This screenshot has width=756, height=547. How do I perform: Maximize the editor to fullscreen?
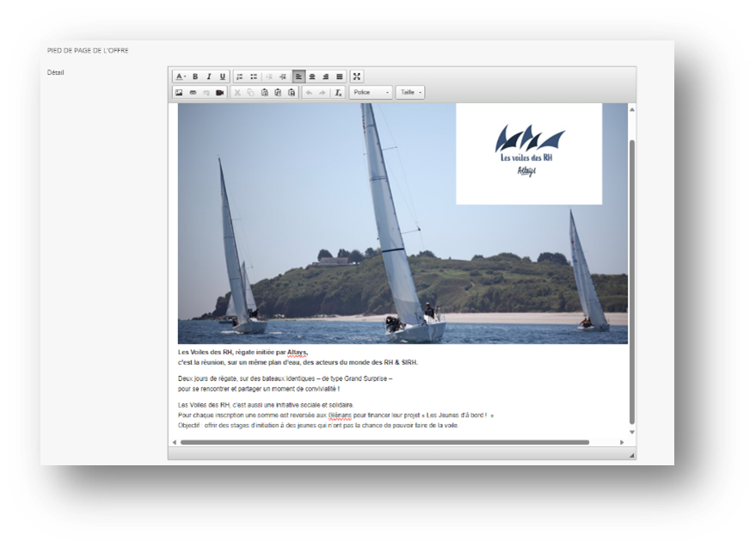click(x=357, y=77)
